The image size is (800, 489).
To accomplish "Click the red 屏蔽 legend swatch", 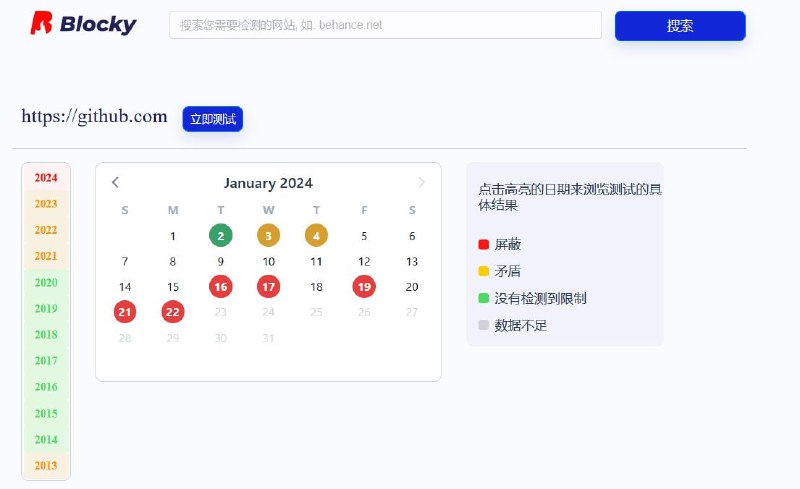I will coord(484,244).
